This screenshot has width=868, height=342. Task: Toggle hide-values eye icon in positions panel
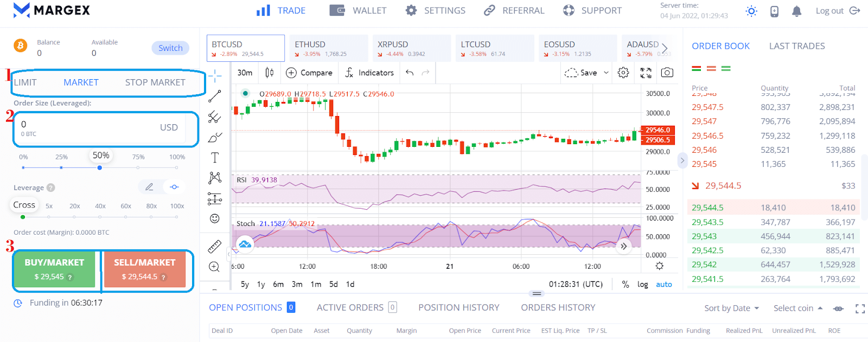tap(838, 308)
